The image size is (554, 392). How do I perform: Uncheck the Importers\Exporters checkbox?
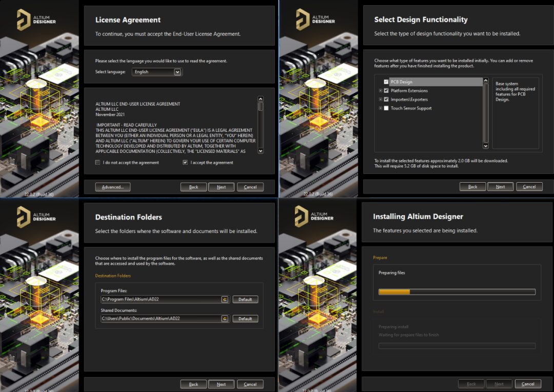(x=386, y=100)
